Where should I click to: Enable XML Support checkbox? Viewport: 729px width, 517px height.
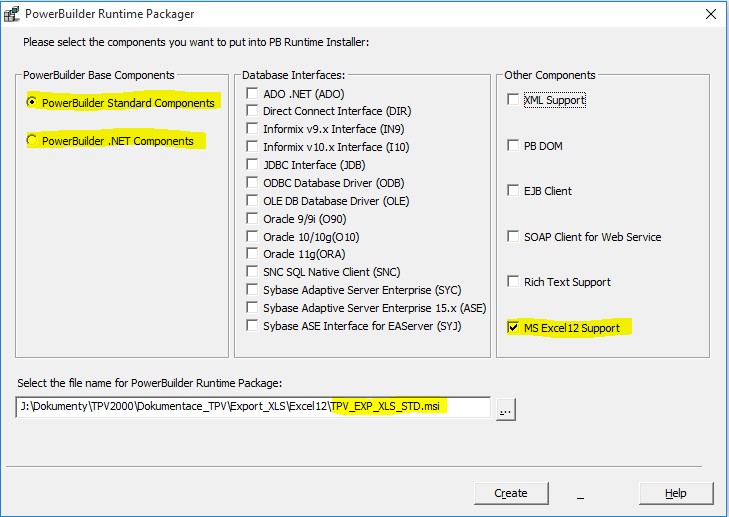pyautogui.click(x=514, y=100)
